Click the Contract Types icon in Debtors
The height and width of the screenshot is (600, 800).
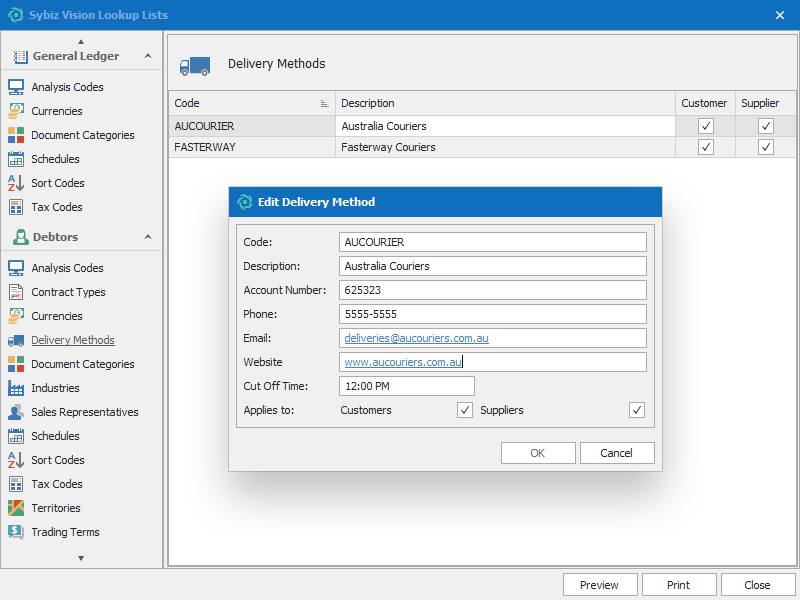[16, 292]
